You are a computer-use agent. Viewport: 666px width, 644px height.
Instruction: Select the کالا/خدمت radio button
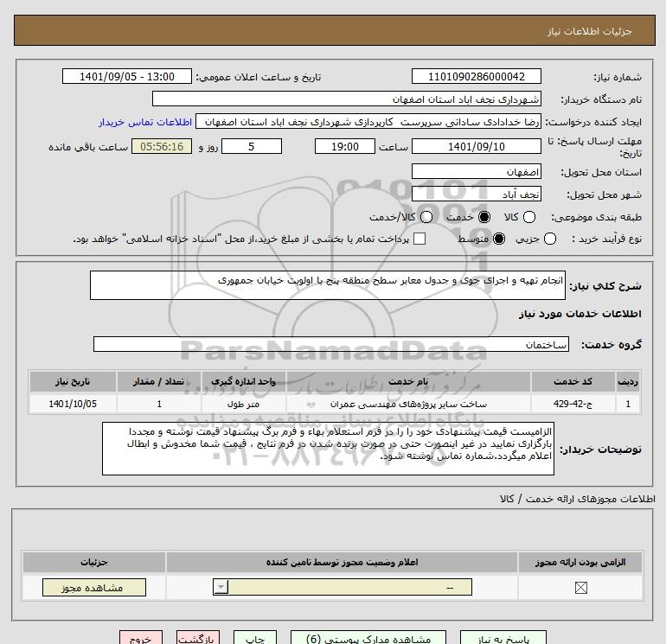(x=426, y=217)
